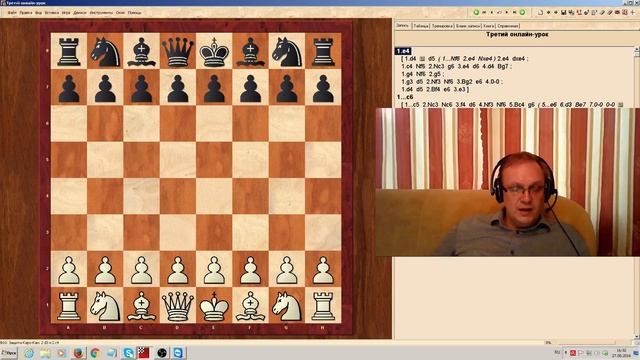Image resolution: width=640 pixels, height=360 pixels.
Task: Click the highlighted move 1.e4 in notation
Action: [x=403, y=51]
